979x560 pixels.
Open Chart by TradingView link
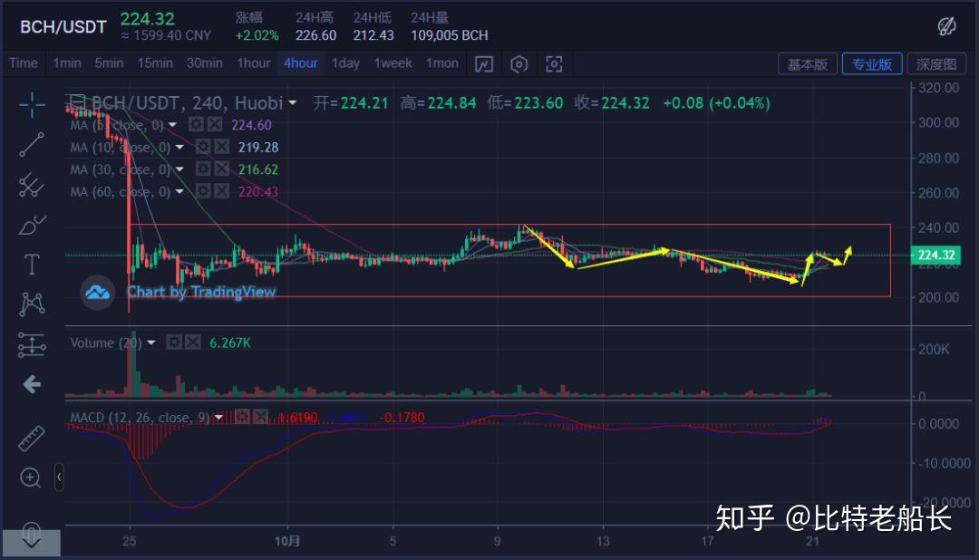click(201, 292)
